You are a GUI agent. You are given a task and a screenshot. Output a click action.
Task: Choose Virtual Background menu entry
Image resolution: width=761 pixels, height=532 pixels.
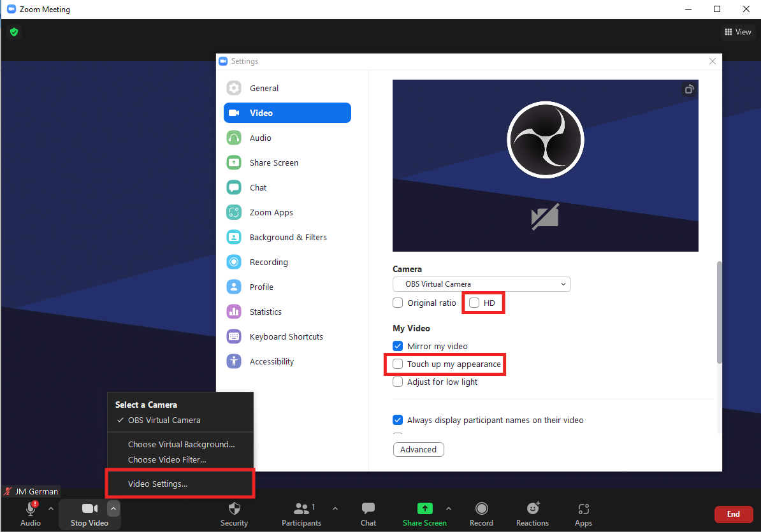coord(180,444)
